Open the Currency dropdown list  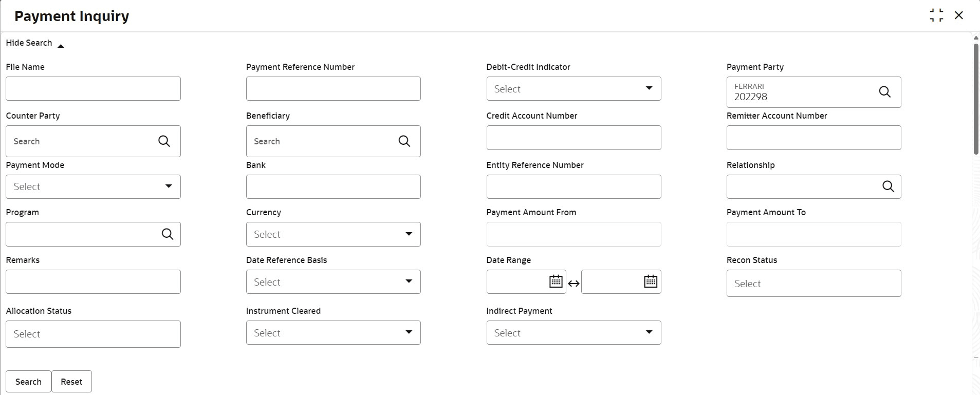pyautogui.click(x=333, y=234)
